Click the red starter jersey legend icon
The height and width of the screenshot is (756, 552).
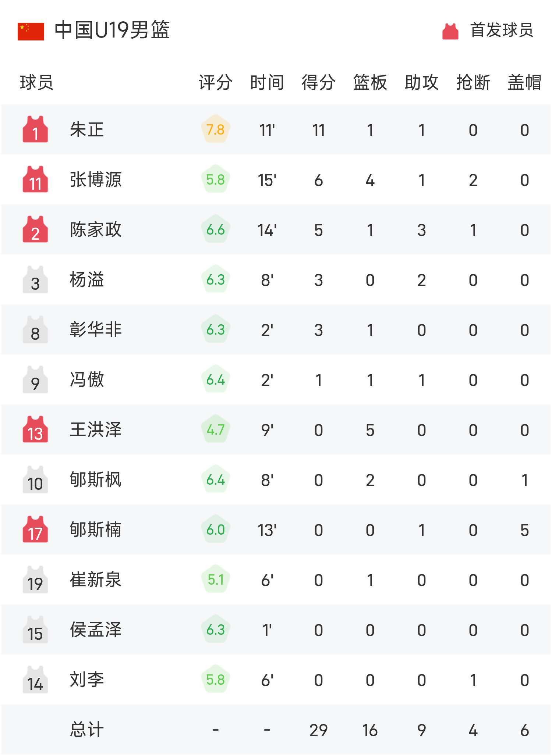pos(450,31)
